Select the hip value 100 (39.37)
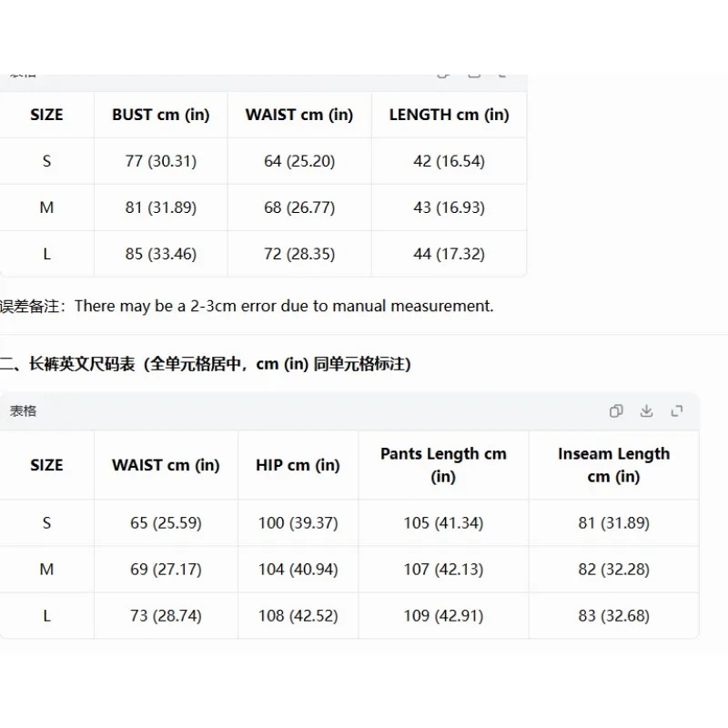The height and width of the screenshot is (728, 728). coord(298,522)
